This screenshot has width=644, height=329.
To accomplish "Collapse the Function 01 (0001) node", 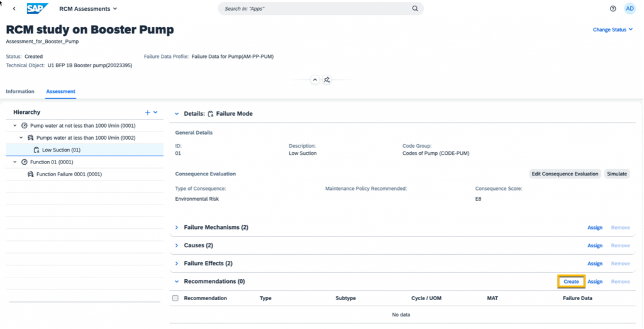I will pos(15,162).
